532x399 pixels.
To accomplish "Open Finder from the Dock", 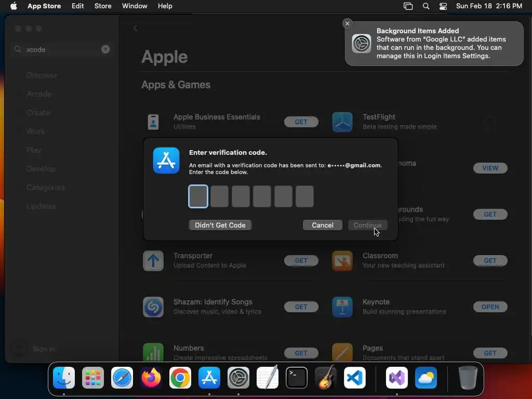I will [64, 378].
